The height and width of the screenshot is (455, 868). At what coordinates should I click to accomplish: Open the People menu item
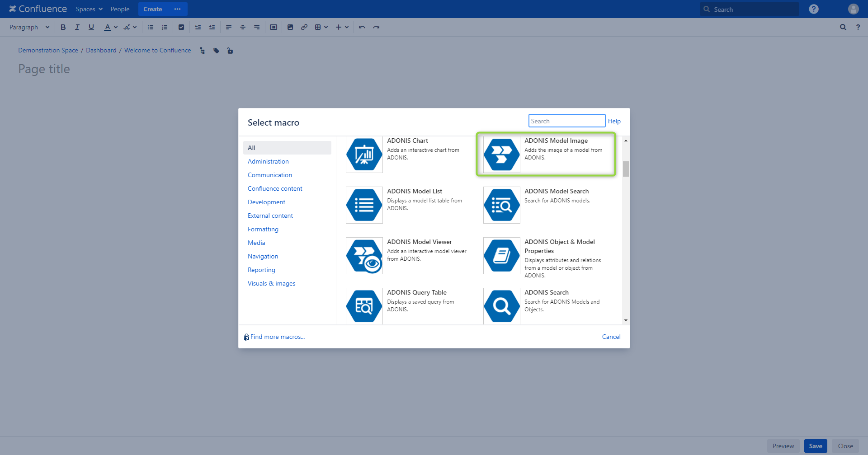tap(120, 9)
